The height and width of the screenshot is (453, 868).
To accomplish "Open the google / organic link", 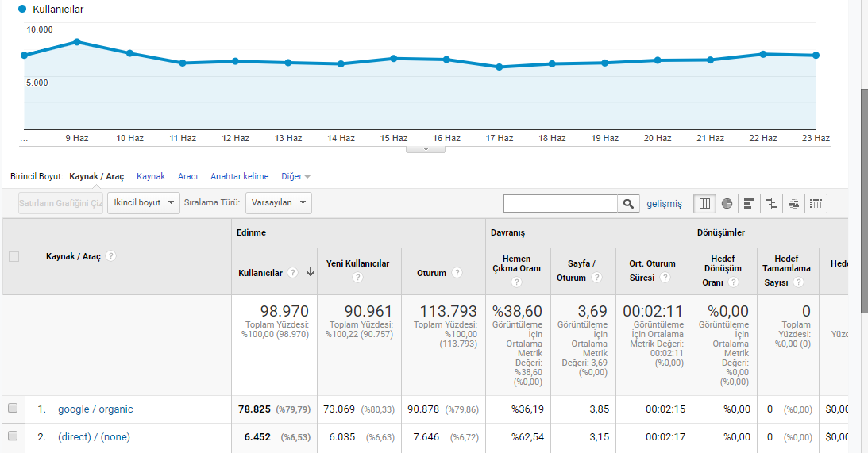I will pos(95,409).
